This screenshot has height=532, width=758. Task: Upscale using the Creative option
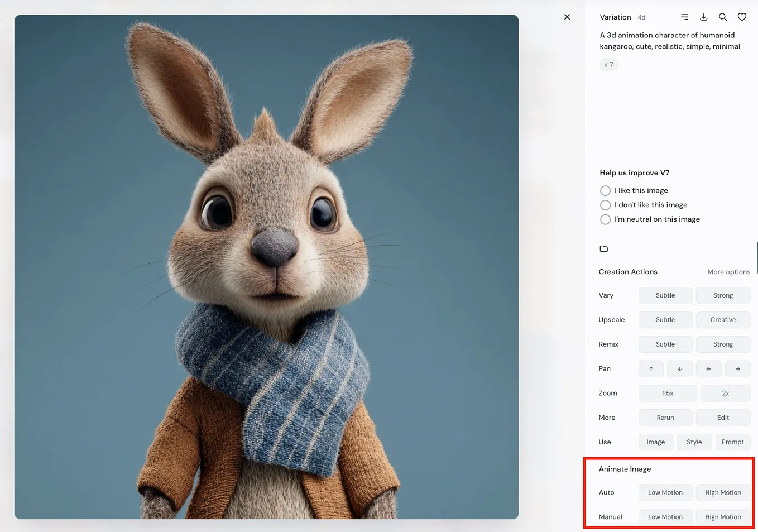tap(723, 320)
